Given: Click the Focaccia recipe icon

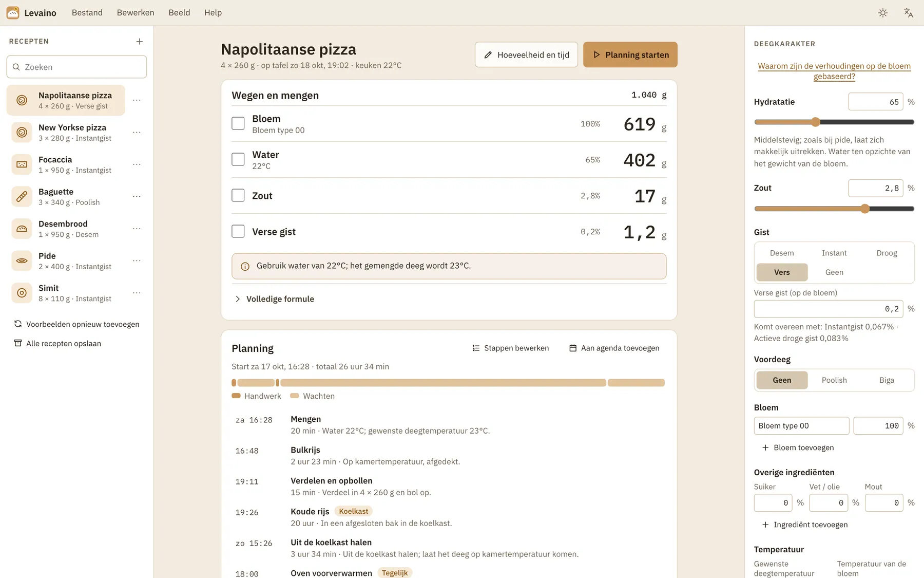Looking at the screenshot, I should [22, 164].
